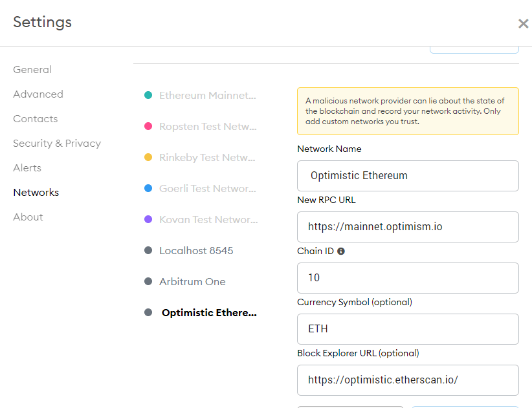Screen dimensions: 532x408
Task: Click the pink dot beside Ropsten Test Network
Action: click(148, 125)
